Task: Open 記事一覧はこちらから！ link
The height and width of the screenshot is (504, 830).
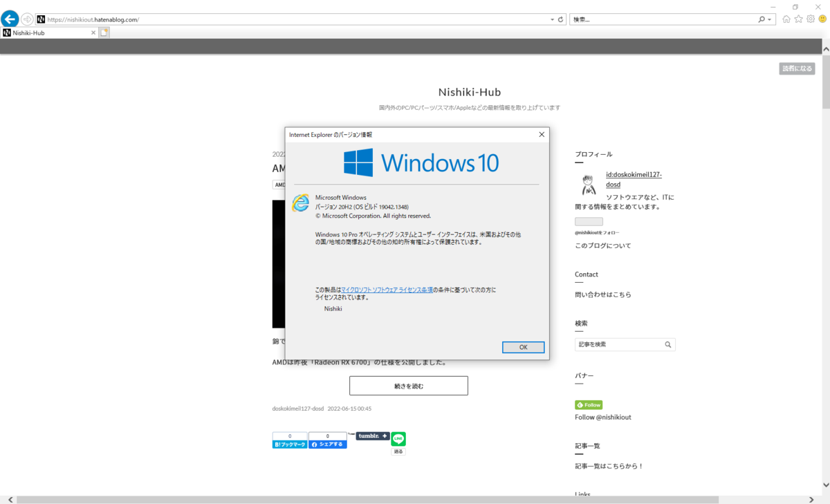Action: coord(609,466)
